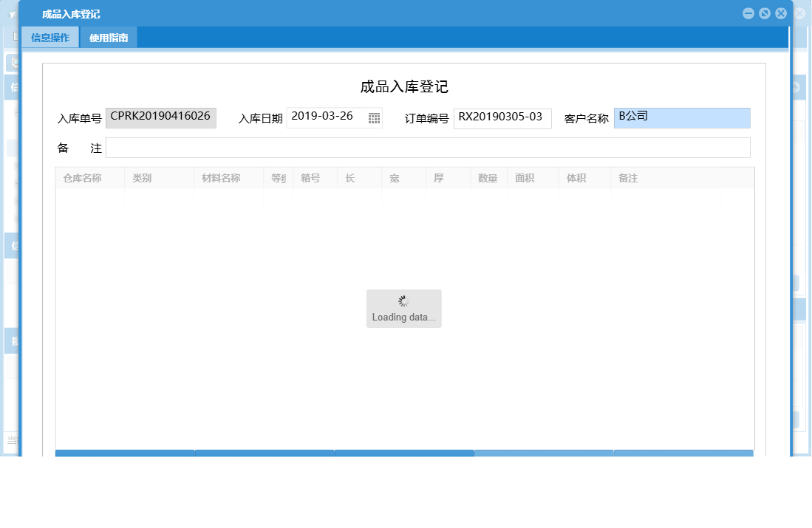Open the calendar picker for 入库日期

pyautogui.click(x=375, y=117)
